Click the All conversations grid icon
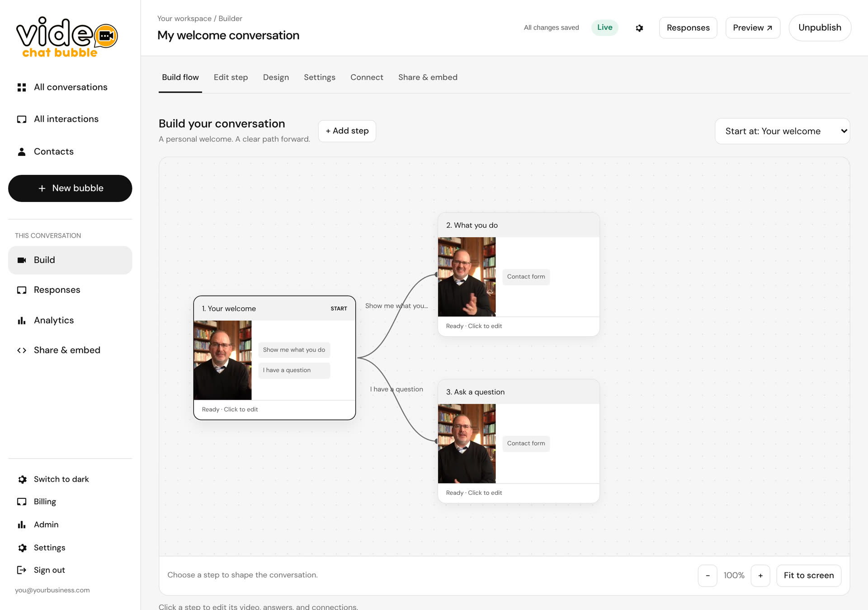 pyautogui.click(x=22, y=87)
